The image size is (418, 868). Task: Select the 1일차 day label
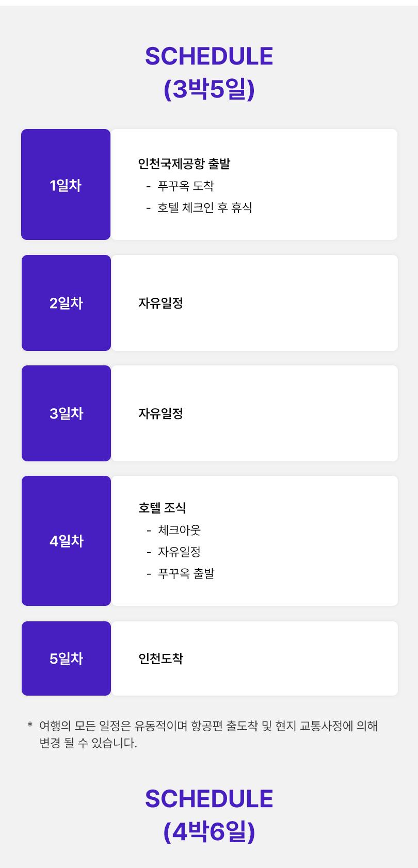click(x=66, y=185)
